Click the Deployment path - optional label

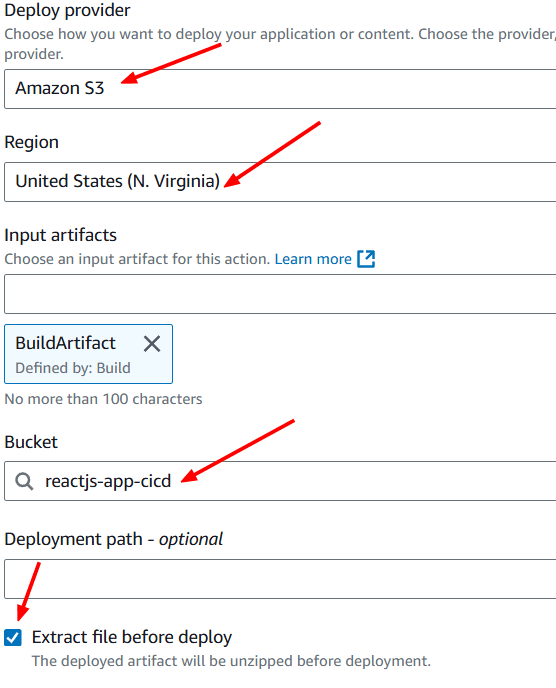point(113,539)
